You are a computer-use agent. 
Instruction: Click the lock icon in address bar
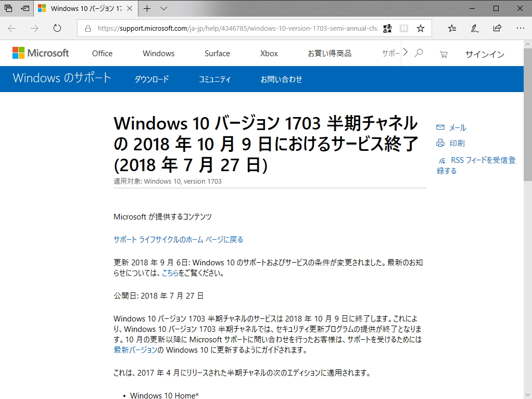click(x=88, y=29)
